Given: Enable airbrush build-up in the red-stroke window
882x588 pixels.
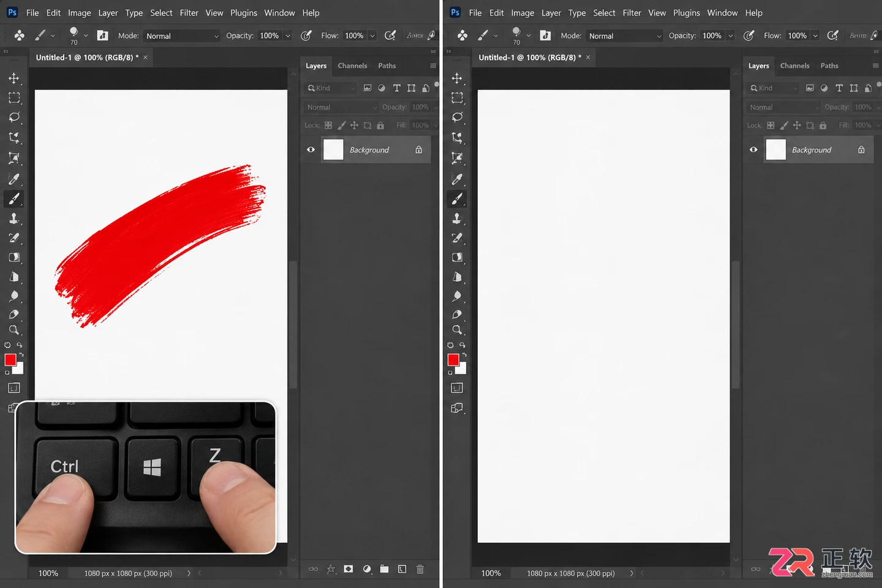Looking at the screenshot, I should click(x=390, y=36).
